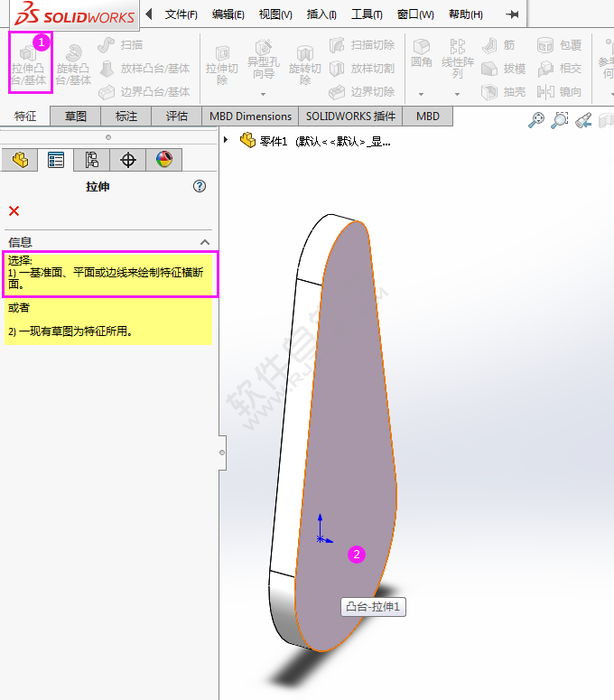Open the 插入(I) menu
The height and width of the screenshot is (700, 614).
(x=321, y=14)
